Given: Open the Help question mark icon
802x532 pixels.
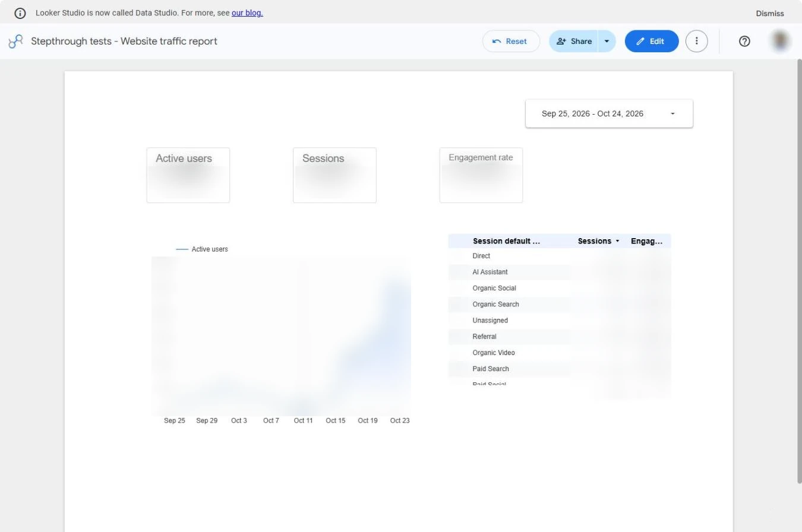Looking at the screenshot, I should (744, 41).
